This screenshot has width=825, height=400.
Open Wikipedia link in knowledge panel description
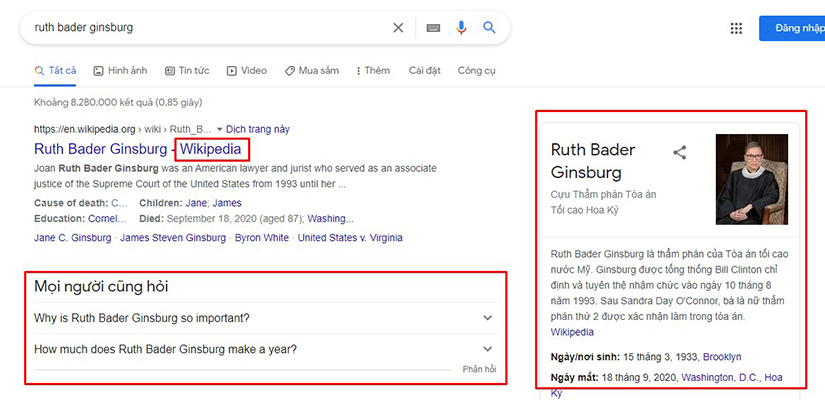572,332
